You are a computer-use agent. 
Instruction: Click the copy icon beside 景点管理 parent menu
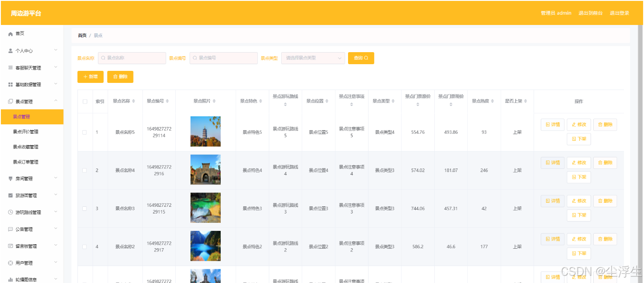pos(11,102)
